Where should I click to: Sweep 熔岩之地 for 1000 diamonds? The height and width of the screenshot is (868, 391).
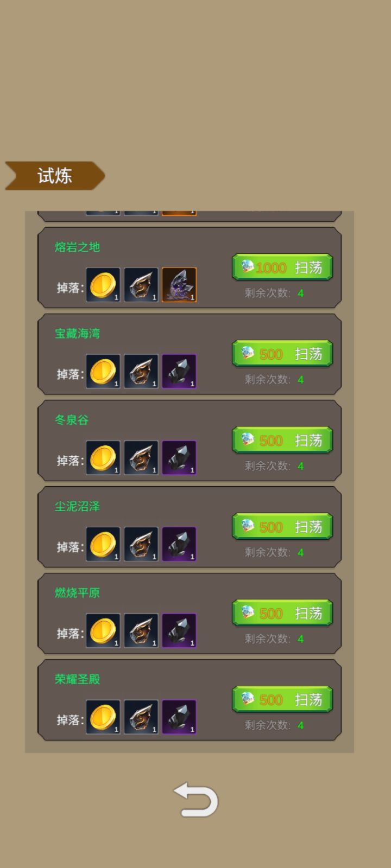282,267
